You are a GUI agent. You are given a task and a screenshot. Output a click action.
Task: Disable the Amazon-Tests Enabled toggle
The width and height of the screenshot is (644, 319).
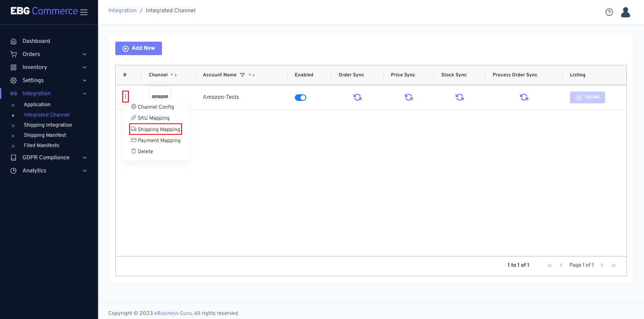coord(301,98)
